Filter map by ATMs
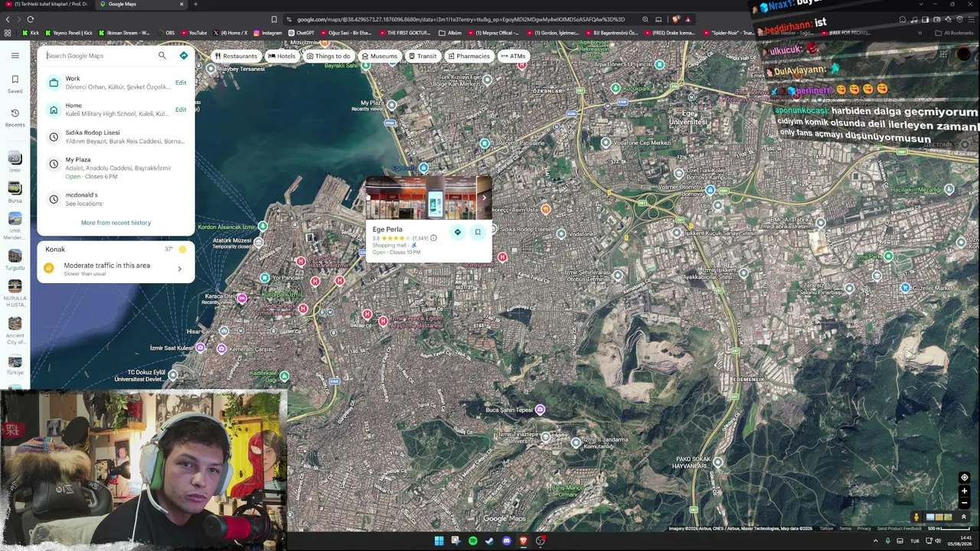 coord(513,56)
